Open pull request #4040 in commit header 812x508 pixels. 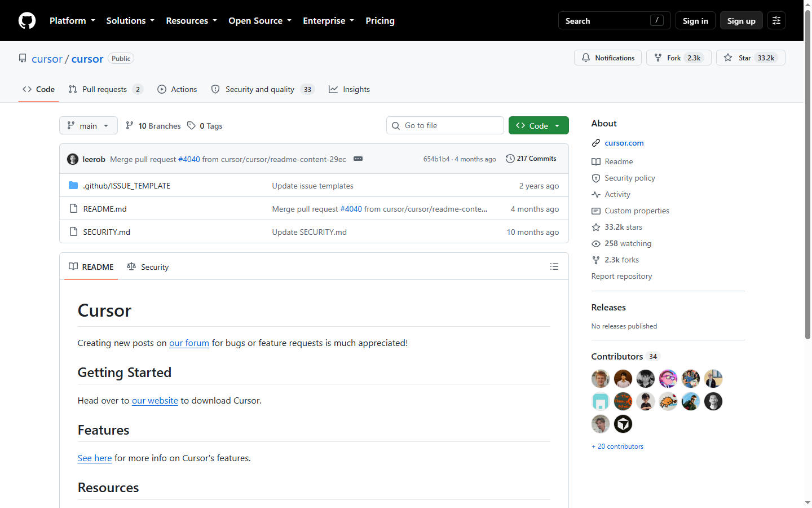[189, 159]
